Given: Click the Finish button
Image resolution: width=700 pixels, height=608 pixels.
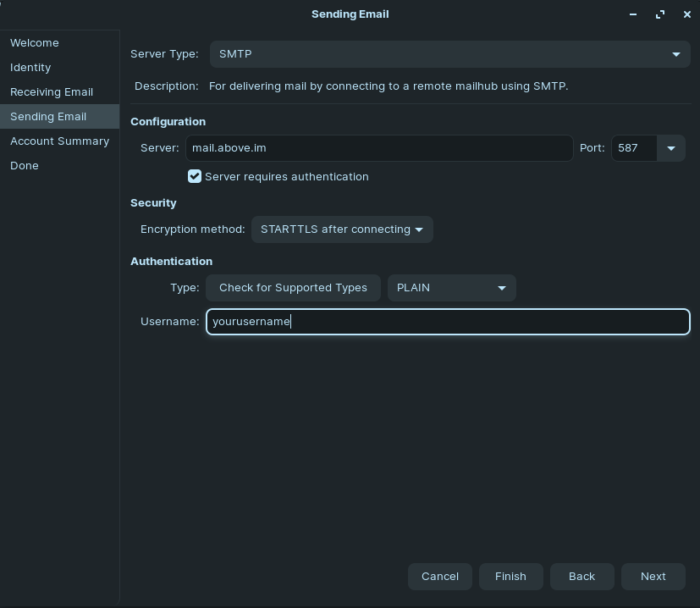Looking at the screenshot, I should pyautogui.click(x=510, y=577).
